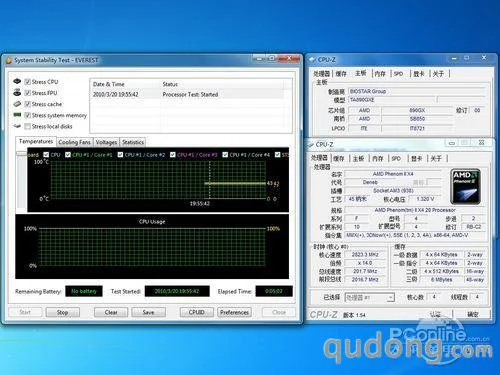Select the SPD tab in the upper CPU-Z window
The height and width of the screenshot is (375, 500).
coord(398,74)
